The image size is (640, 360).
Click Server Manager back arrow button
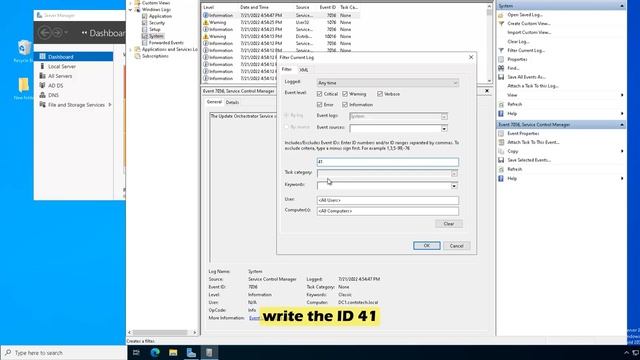pos(45,33)
